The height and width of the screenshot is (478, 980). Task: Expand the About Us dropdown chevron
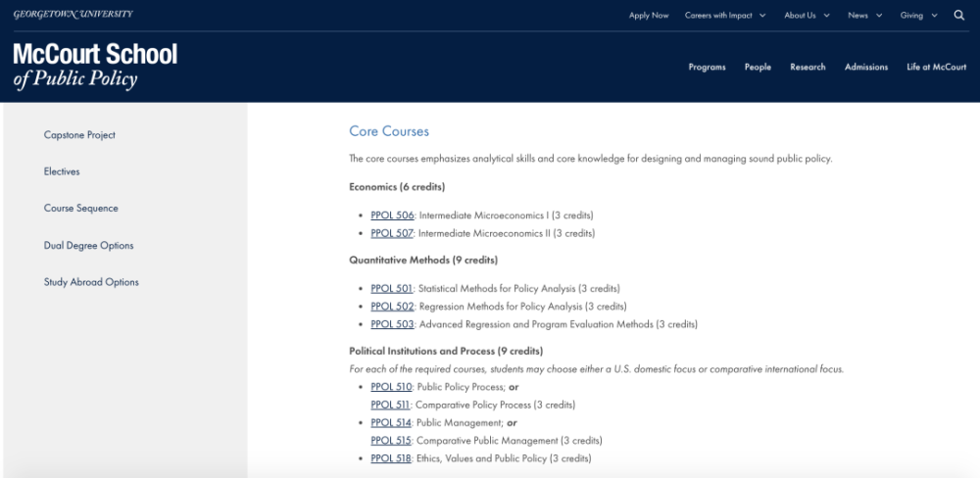(827, 16)
